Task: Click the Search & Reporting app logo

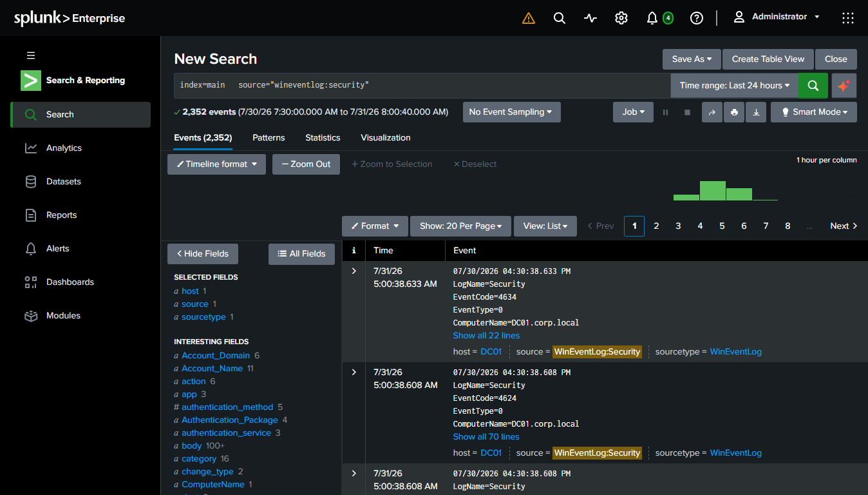Action: (x=31, y=81)
